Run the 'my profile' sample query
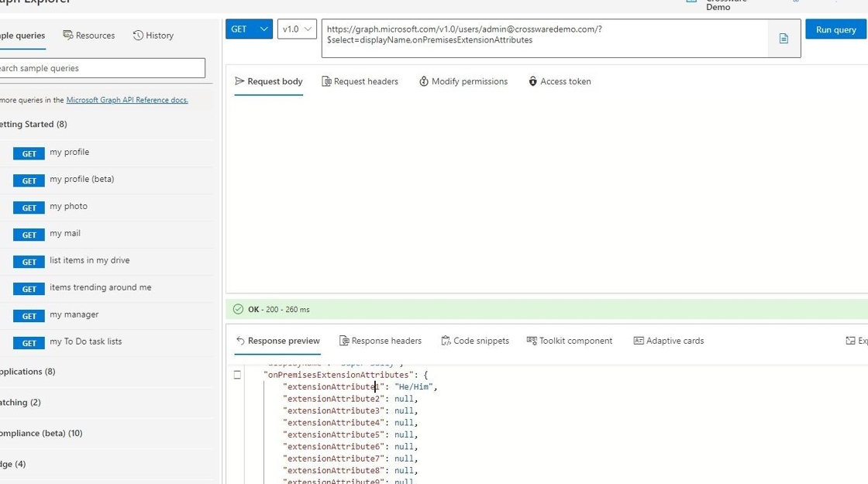This screenshot has height=484, width=868. pyautogui.click(x=69, y=152)
